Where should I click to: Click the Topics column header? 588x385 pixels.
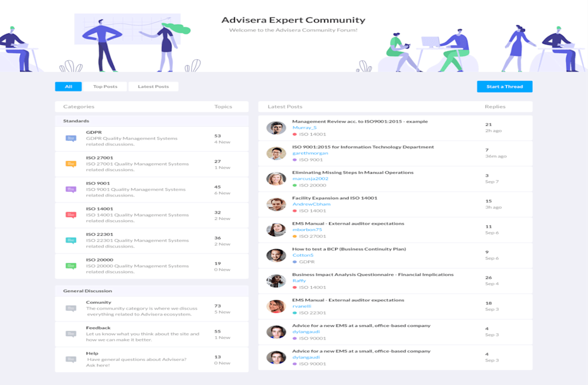[223, 106]
